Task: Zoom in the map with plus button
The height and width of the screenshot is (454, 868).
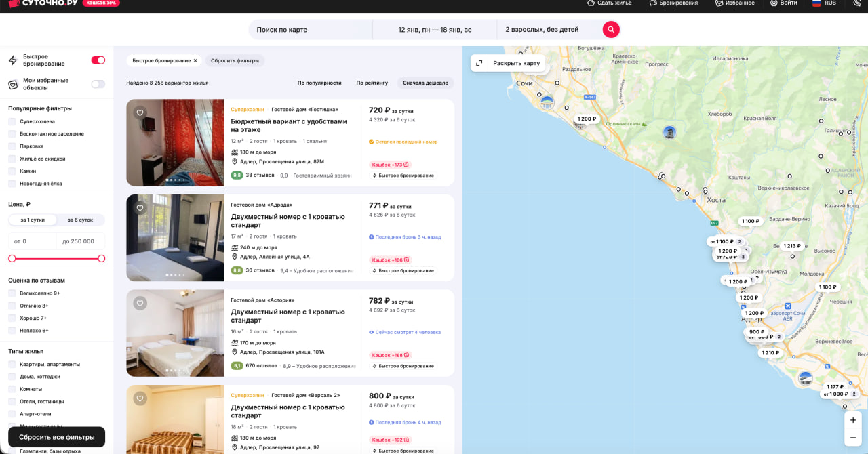Action: click(x=853, y=420)
